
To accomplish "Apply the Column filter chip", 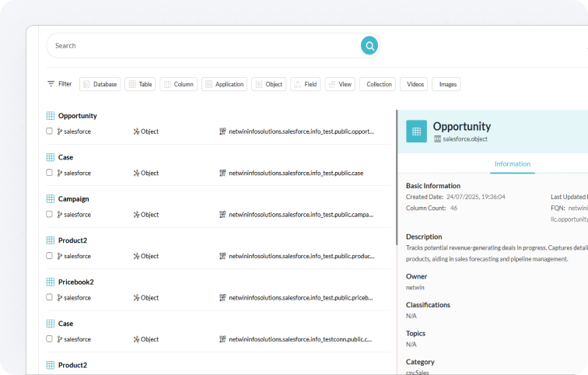I will 178,84.
